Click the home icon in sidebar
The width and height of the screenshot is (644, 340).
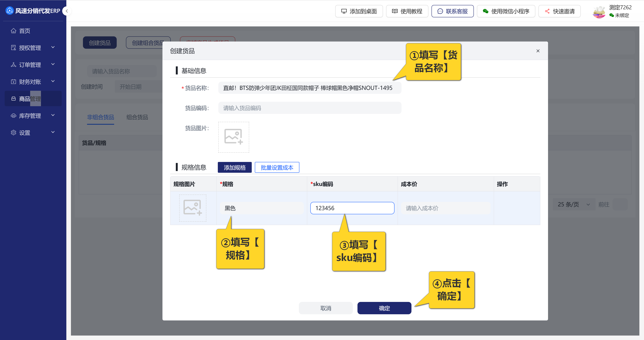click(14, 31)
